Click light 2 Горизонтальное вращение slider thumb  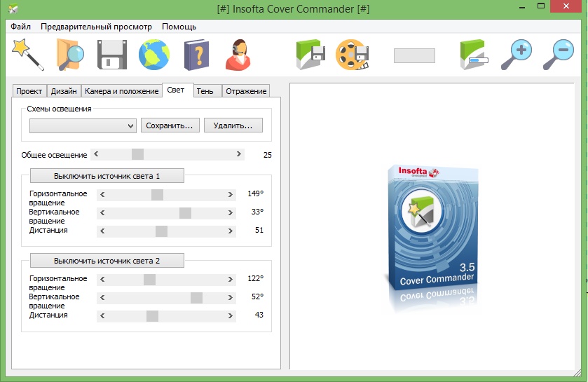[x=149, y=279]
